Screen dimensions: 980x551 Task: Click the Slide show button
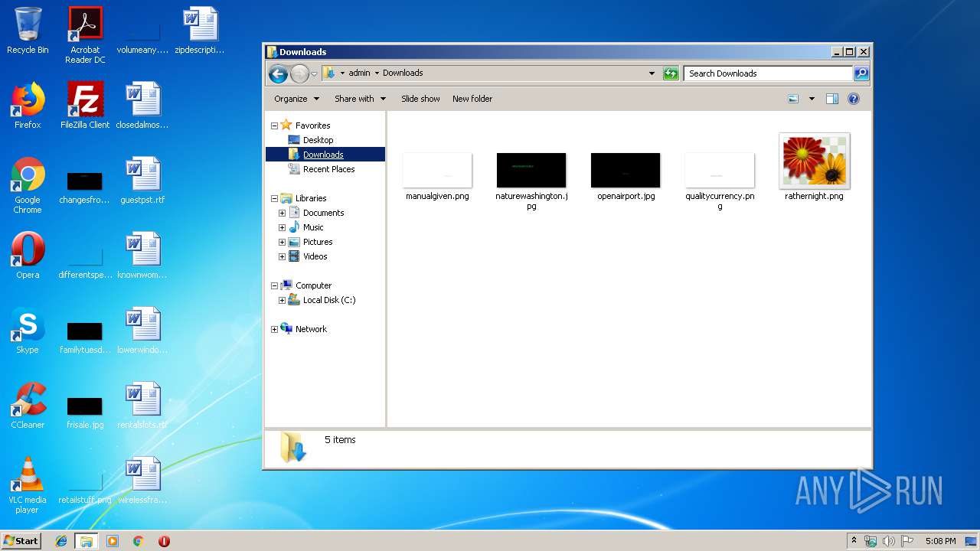point(420,99)
